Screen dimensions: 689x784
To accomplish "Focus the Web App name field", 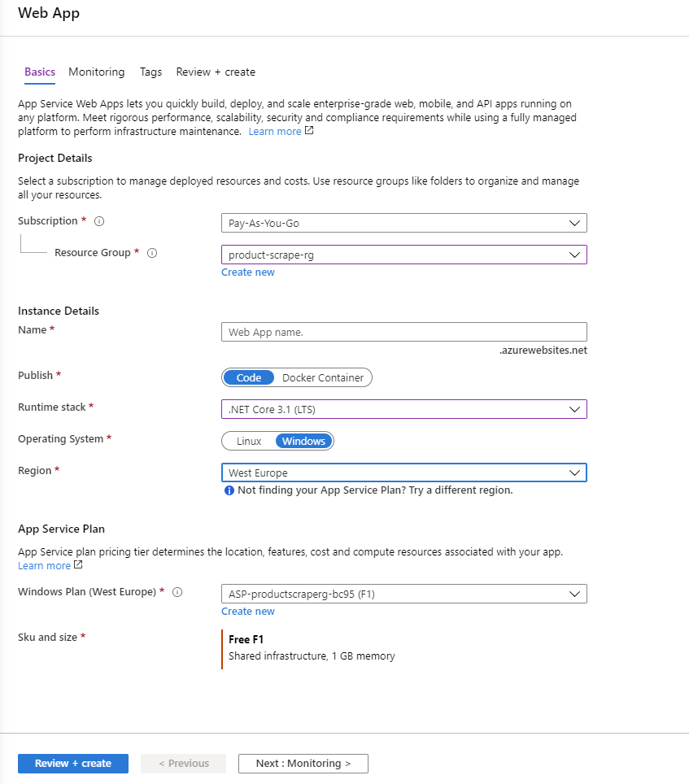I will pos(404,332).
